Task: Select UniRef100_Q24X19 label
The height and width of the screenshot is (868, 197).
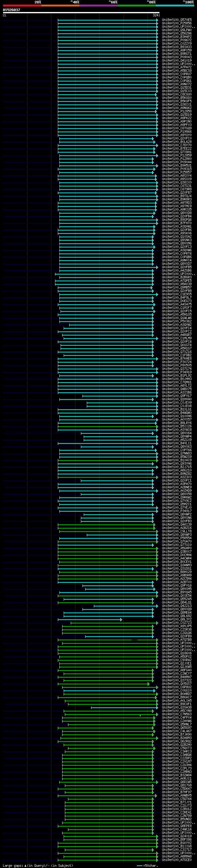Action: [x=177, y=836]
